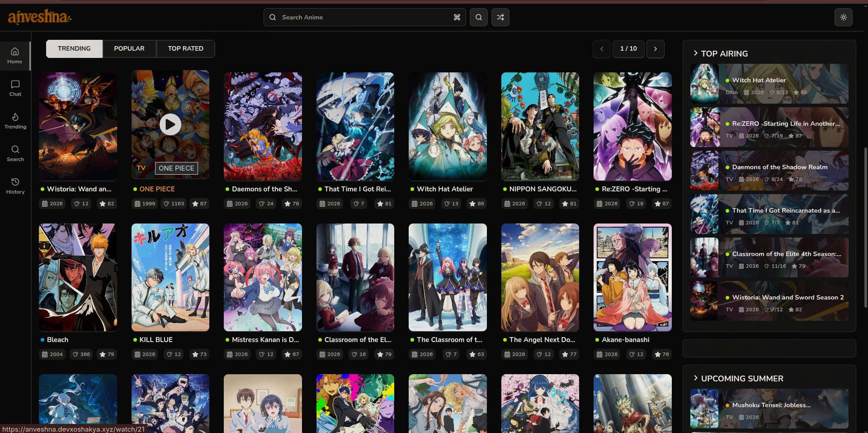Open Witch Hat Atelier grid poster
The height and width of the screenshot is (433, 868).
[x=448, y=126]
